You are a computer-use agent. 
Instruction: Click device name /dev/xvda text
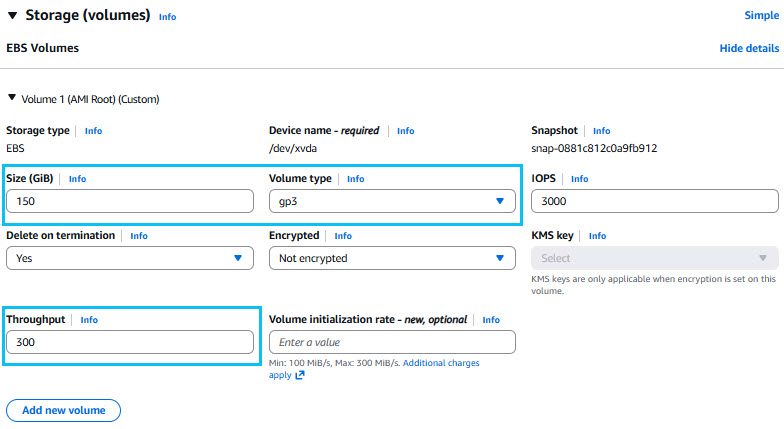click(x=292, y=148)
